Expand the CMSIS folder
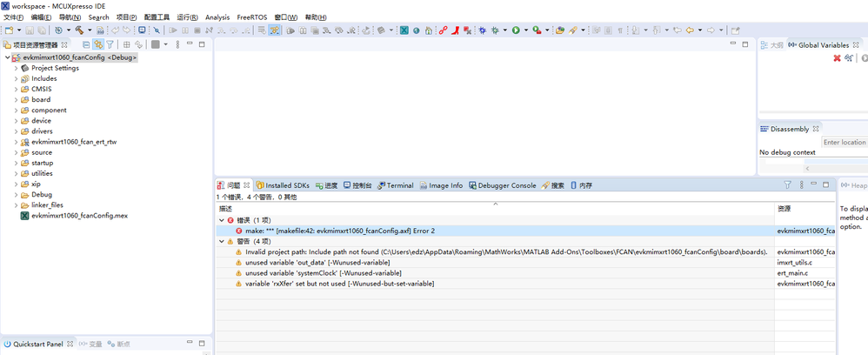Viewport: 868px width, 355px height. (x=16, y=89)
